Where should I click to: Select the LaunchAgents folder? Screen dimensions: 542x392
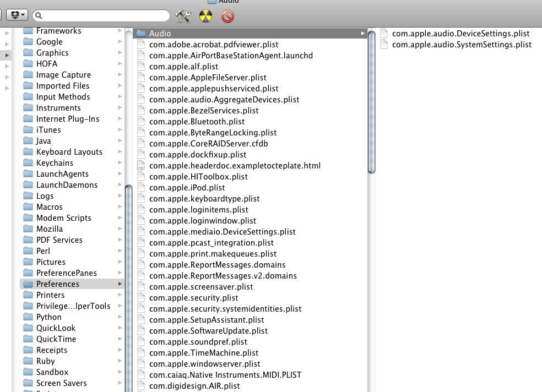[x=72, y=174]
